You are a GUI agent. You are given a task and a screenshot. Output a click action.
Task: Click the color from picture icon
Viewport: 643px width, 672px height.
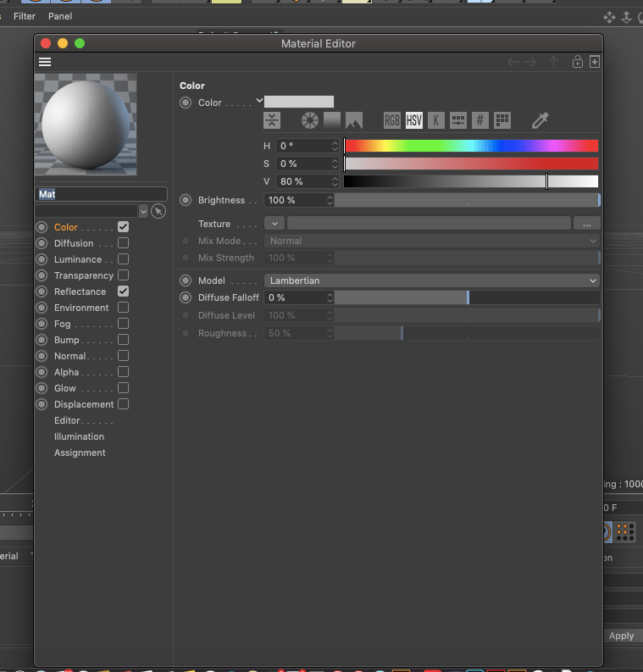[354, 120]
